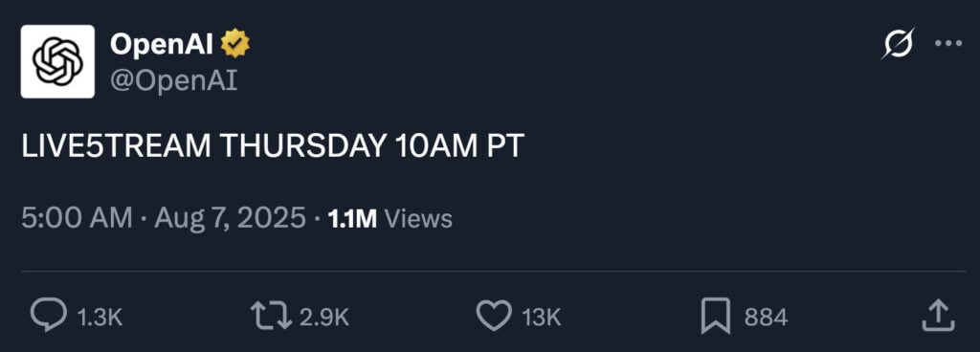
Task: Click the OpenAI profile avatar
Action: coord(57,62)
